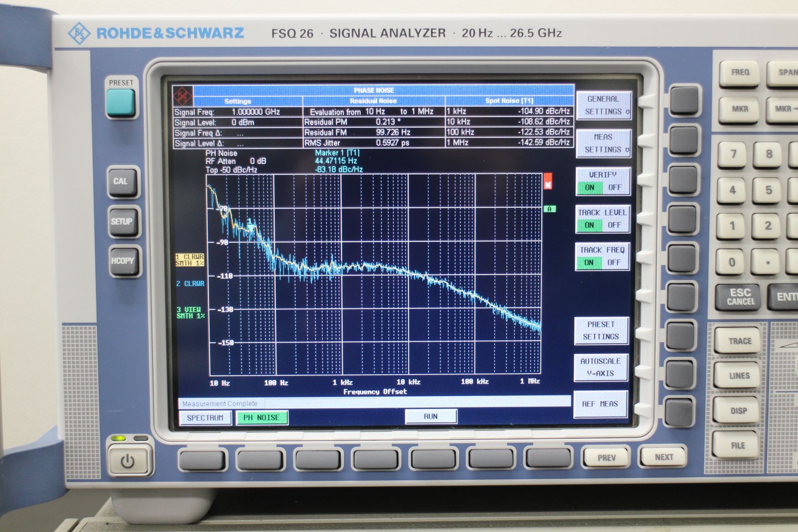
Task: Select AUTOSCALE Y-AXIS softkey
Action: [601, 367]
